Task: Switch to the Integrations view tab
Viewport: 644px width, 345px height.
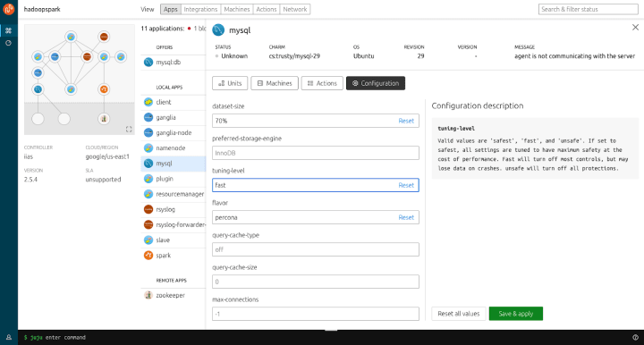Action: coord(200,9)
